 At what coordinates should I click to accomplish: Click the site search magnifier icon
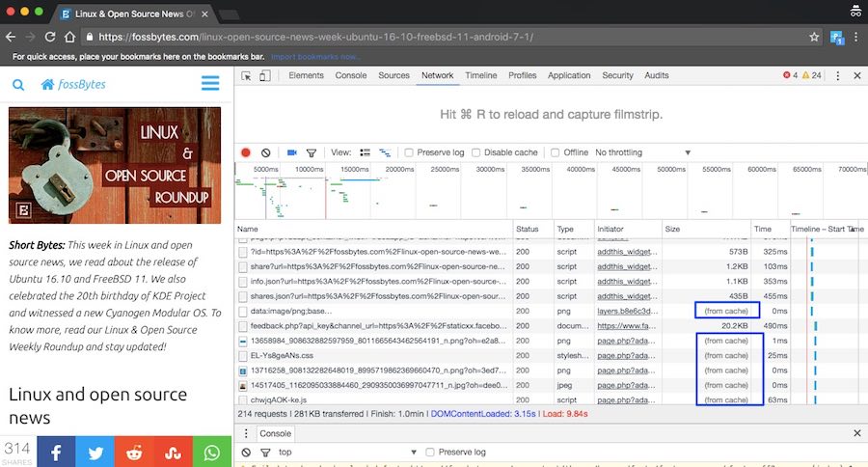18,85
